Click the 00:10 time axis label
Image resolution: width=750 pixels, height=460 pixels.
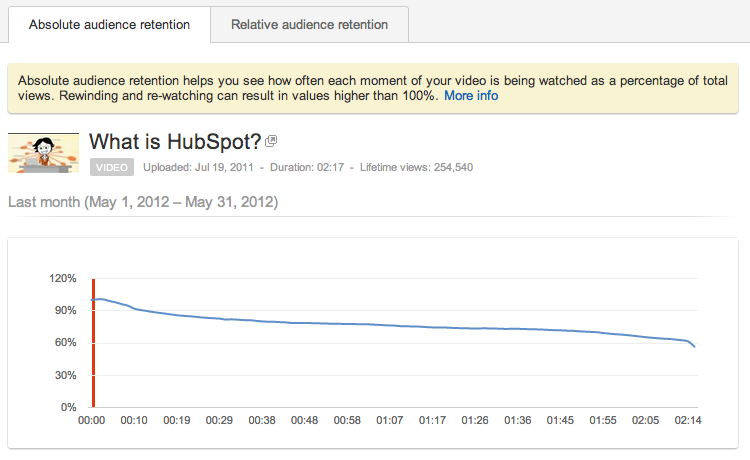point(134,420)
